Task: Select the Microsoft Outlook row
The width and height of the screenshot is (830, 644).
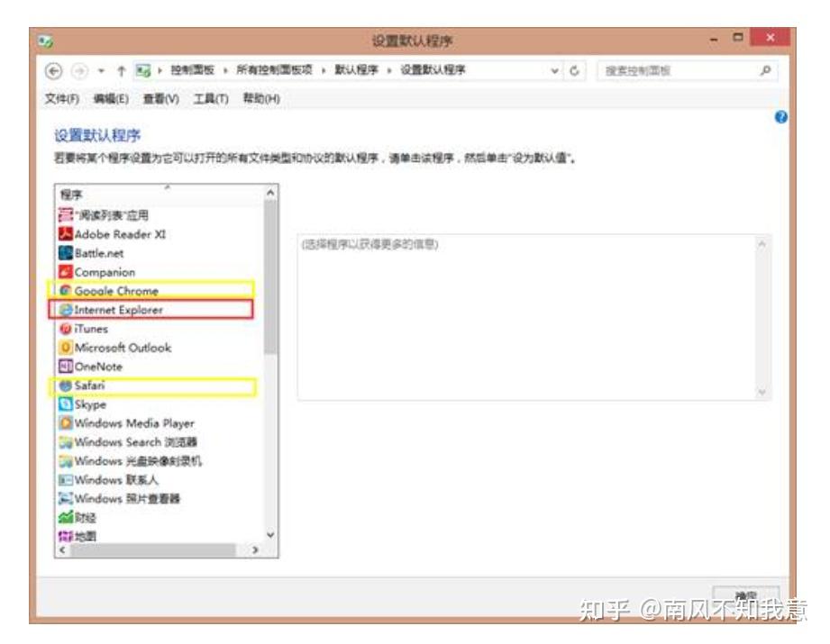Action: click(x=160, y=348)
